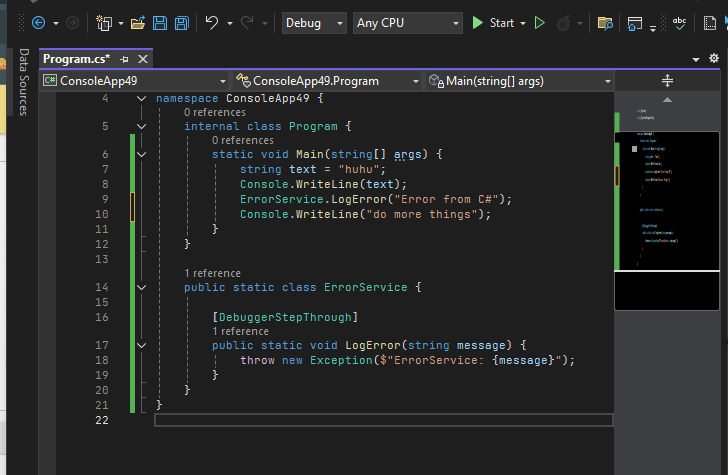This screenshot has width=728, height=475.
Task: Expand the undo history dropdown arrow
Action: tap(229, 23)
